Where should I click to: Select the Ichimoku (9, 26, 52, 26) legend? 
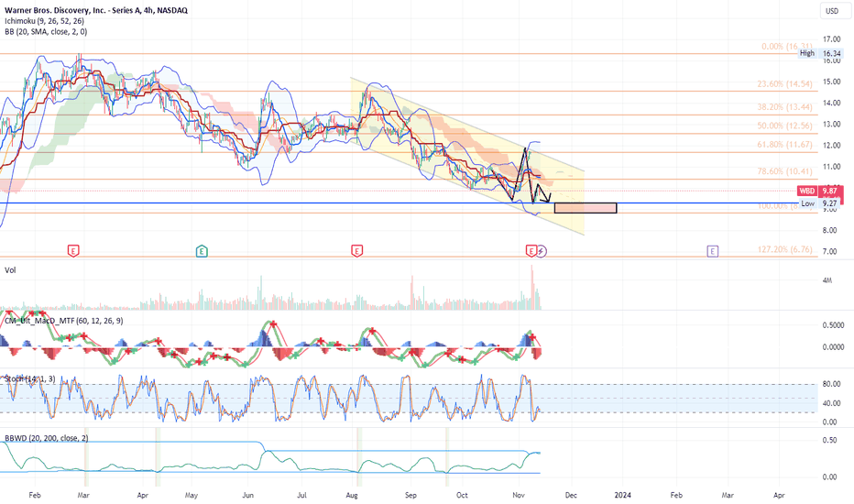pyautogui.click(x=44, y=21)
